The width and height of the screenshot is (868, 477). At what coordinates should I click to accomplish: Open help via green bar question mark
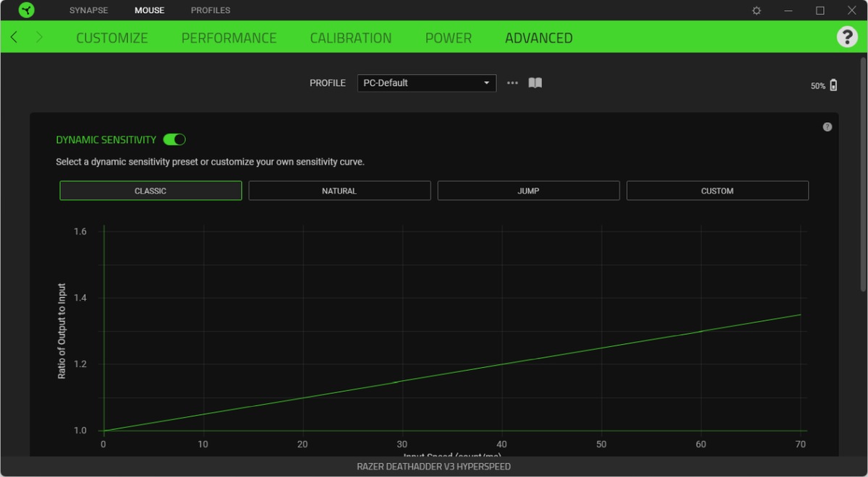coord(847,37)
